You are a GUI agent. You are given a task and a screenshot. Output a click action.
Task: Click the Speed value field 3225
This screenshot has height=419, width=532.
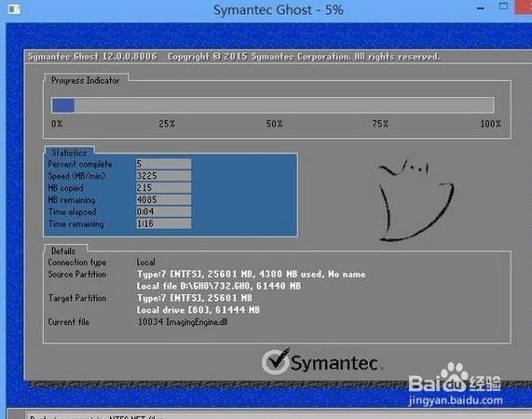click(x=164, y=176)
